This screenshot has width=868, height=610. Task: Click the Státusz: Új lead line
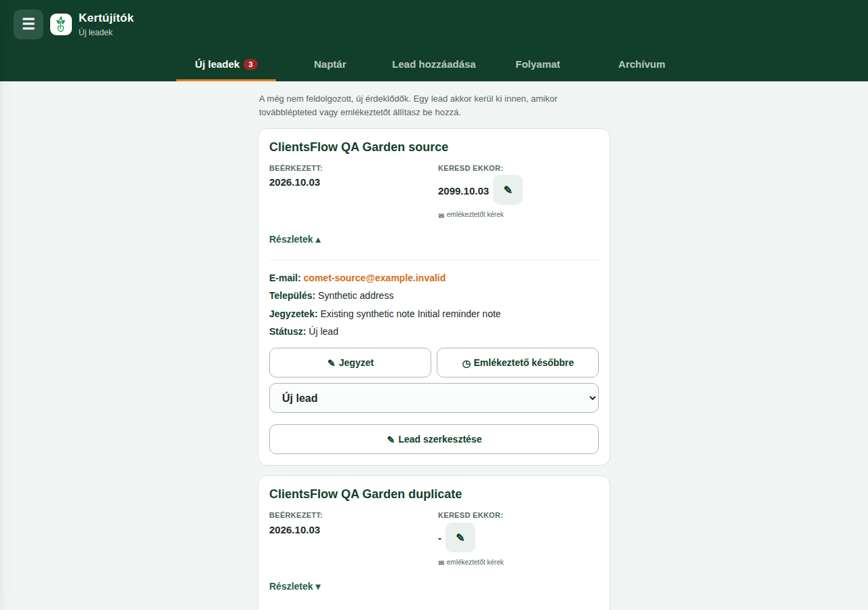304,331
